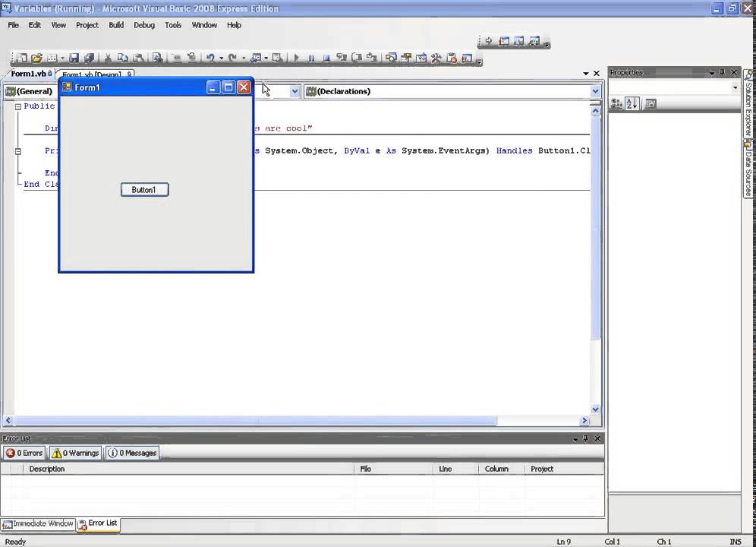The image size is (756, 547).
Task: Pin the Error List panel
Action: 586,438
